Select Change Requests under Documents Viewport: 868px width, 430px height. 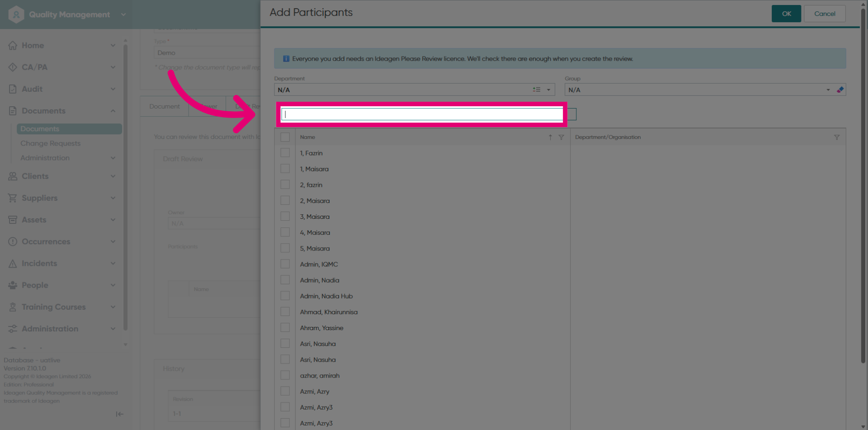[x=50, y=143]
